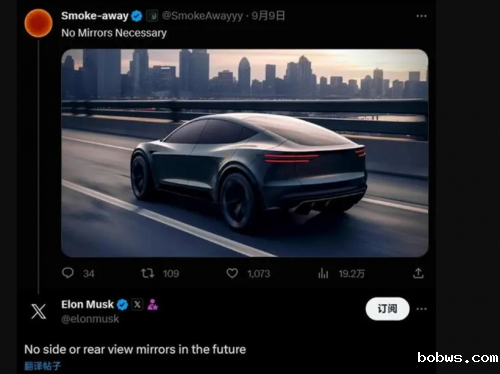The width and height of the screenshot is (500, 374).
Task: Click the Elon Musk display name
Action: (x=88, y=304)
